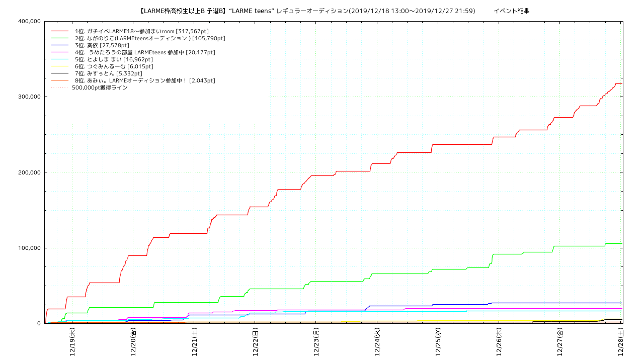The height and width of the screenshot is (362, 644).
Task: Select the 12/28(土) date axis label
Action: tap(620, 342)
